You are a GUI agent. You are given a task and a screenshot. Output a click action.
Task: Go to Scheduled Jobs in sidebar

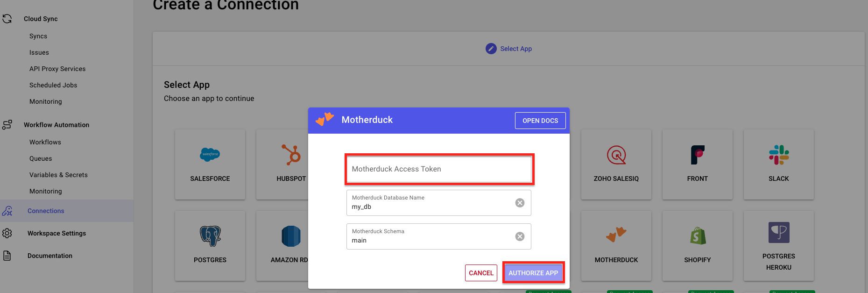(x=53, y=85)
